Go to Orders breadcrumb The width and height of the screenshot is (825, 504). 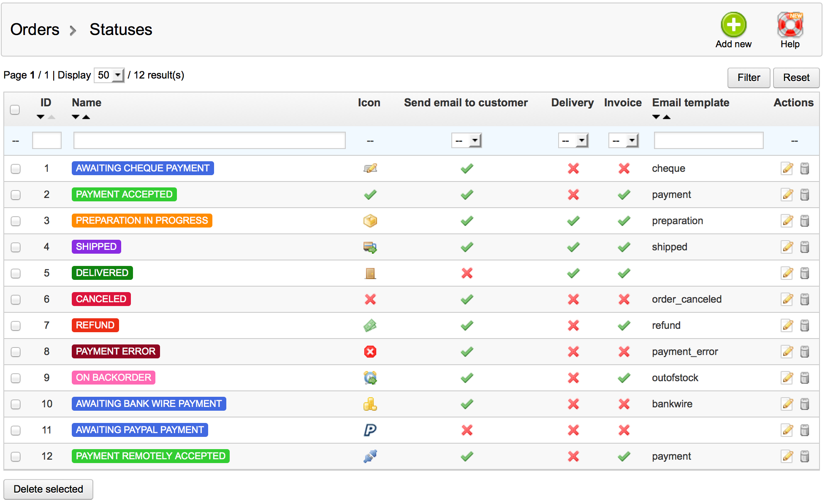pyautogui.click(x=35, y=30)
